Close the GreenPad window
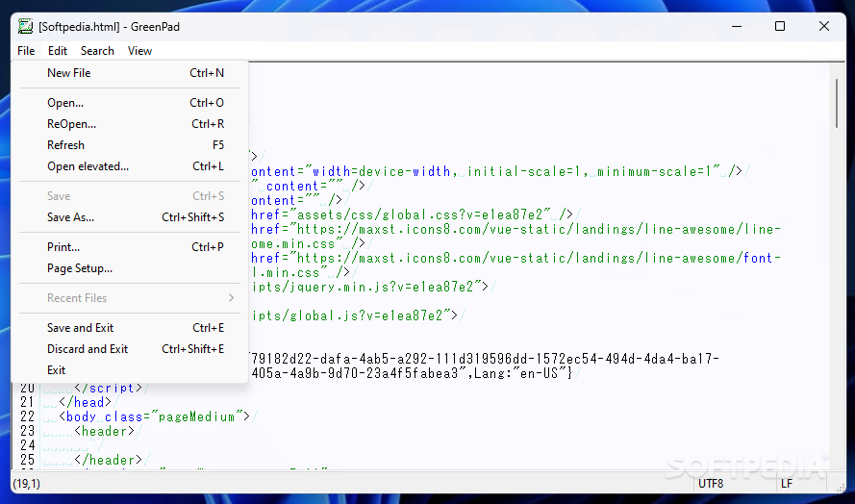Viewport: 855px width, 504px height. coord(823,26)
